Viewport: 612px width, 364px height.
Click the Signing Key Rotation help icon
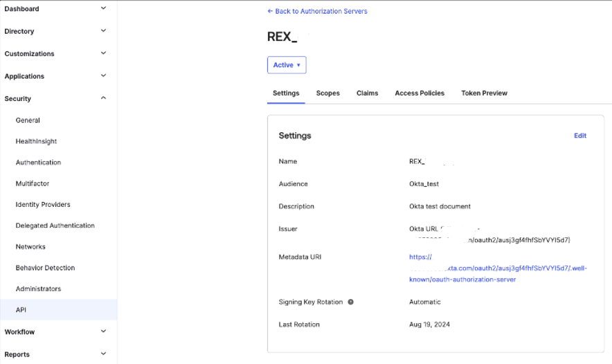tap(350, 302)
